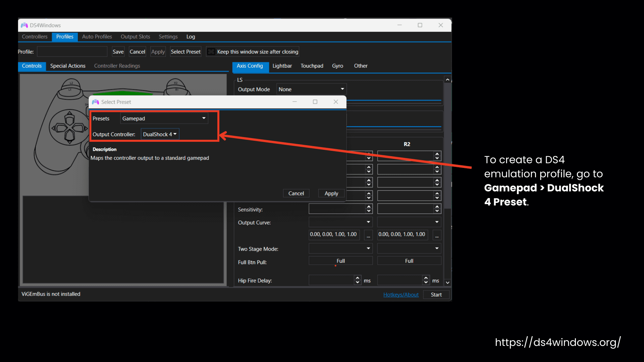Click the D-pad on controller diagram
Image resolution: width=644 pixels, height=362 pixels.
click(69, 128)
